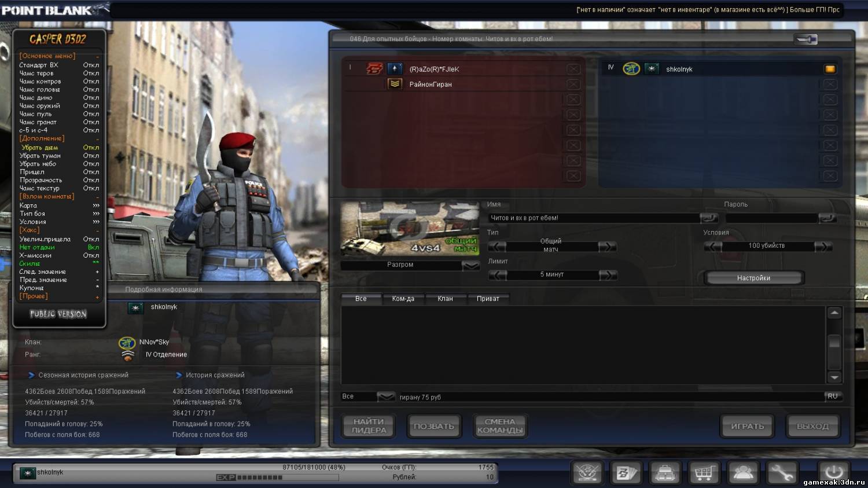Switch to Клан chat tab
The image size is (868, 488).
[x=445, y=299]
